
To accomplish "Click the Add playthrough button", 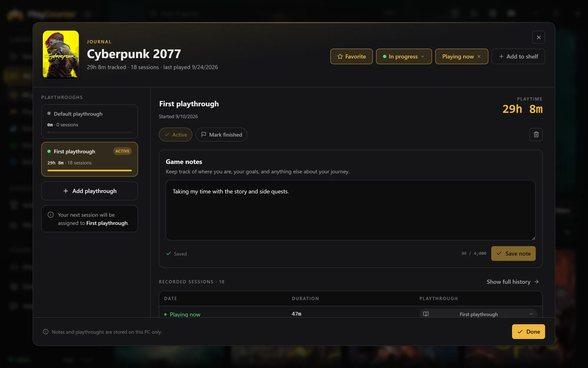I will (x=90, y=191).
